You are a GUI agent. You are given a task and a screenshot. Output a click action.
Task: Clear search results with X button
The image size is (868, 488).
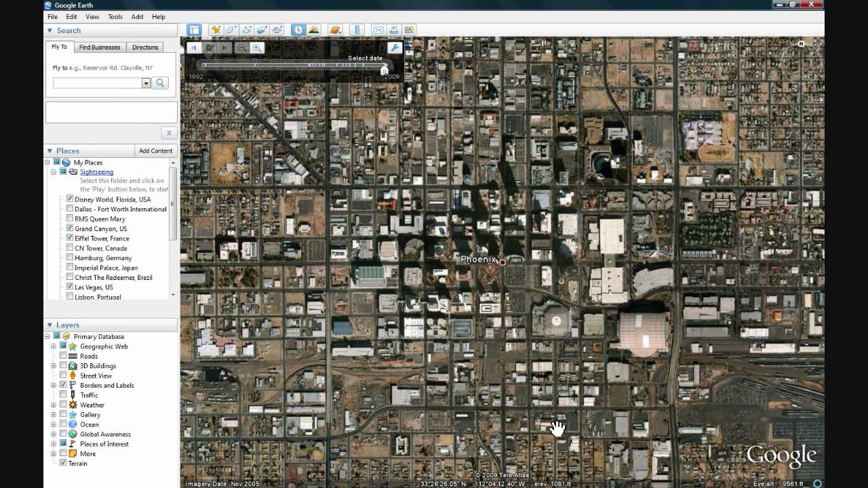(169, 133)
